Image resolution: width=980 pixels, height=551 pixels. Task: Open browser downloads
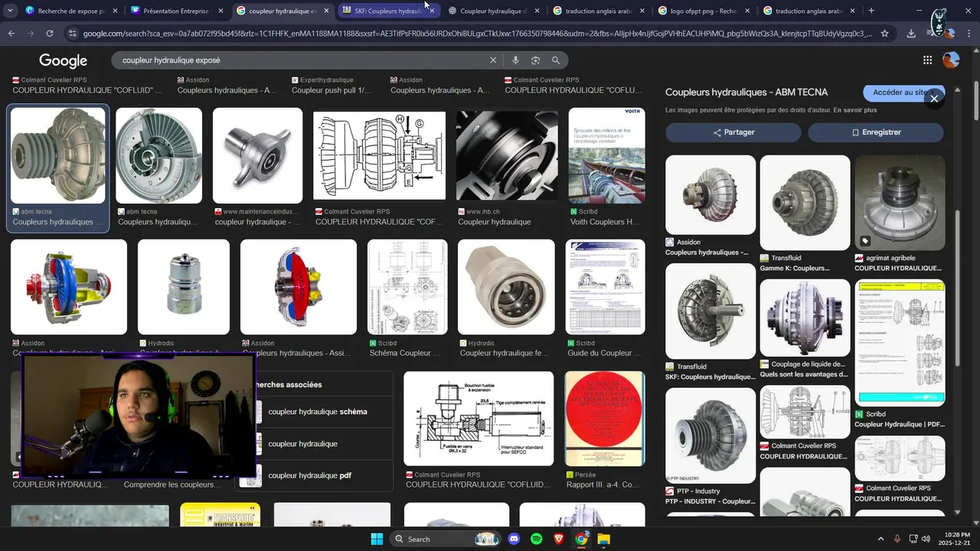pos(911,34)
